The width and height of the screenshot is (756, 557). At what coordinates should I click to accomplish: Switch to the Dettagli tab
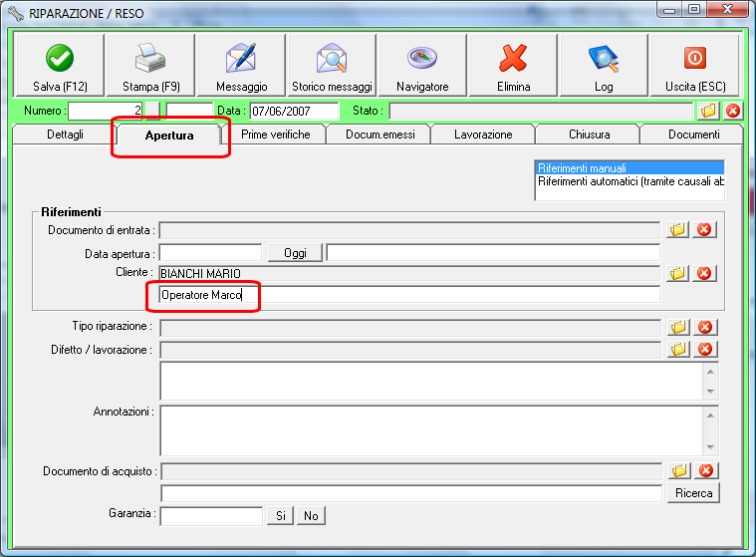(65, 135)
